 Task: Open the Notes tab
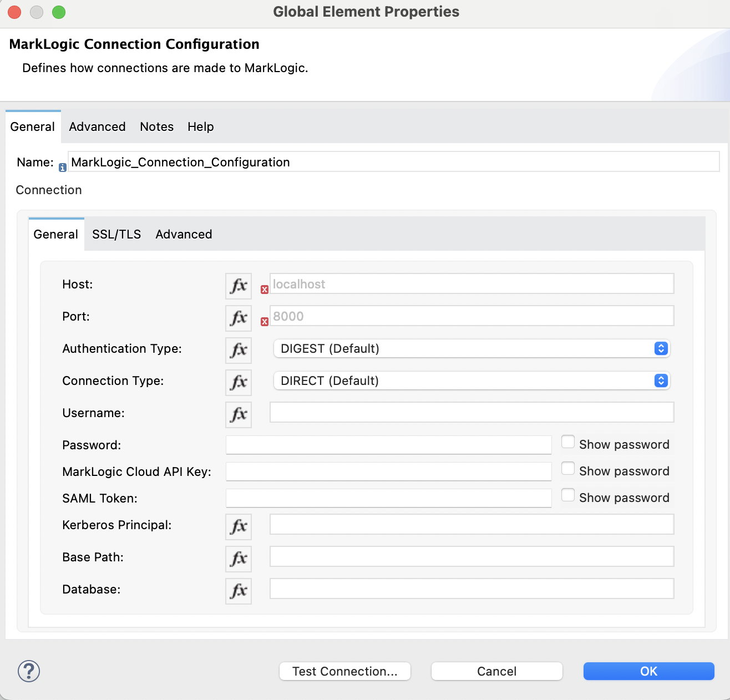tap(156, 127)
